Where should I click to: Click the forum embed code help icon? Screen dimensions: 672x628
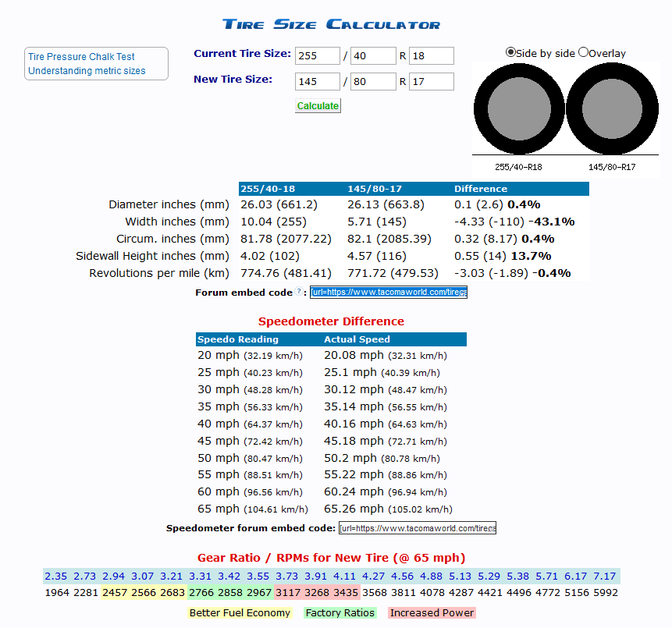coord(299,291)
